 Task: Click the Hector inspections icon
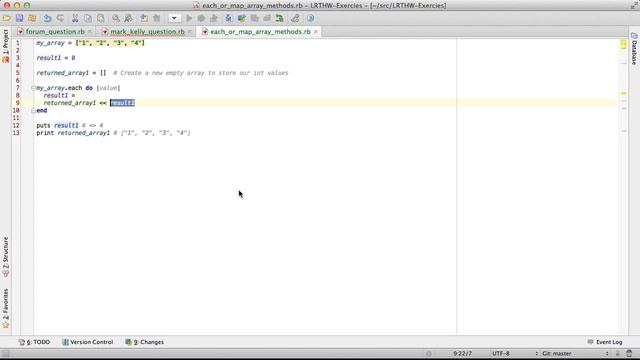click(629, 353)
